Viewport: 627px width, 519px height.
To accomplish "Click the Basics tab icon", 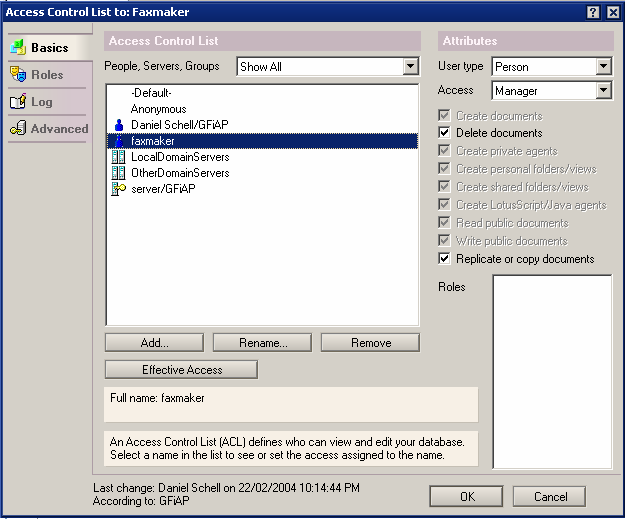I will tap(17, 48).
